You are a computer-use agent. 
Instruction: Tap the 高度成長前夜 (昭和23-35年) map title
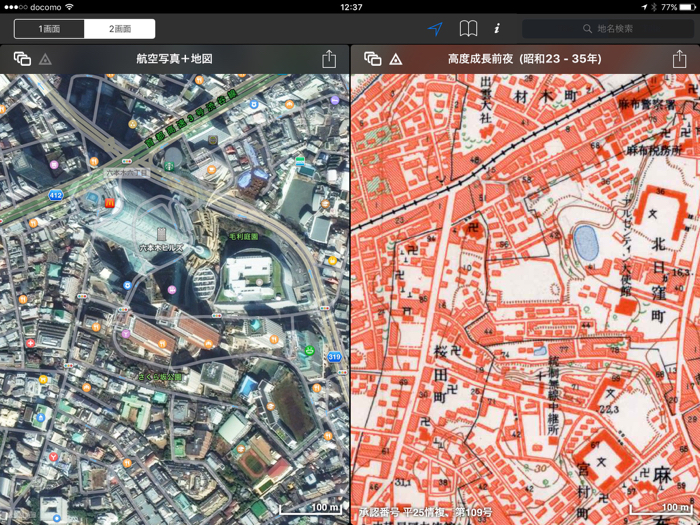tap(524, 60)
